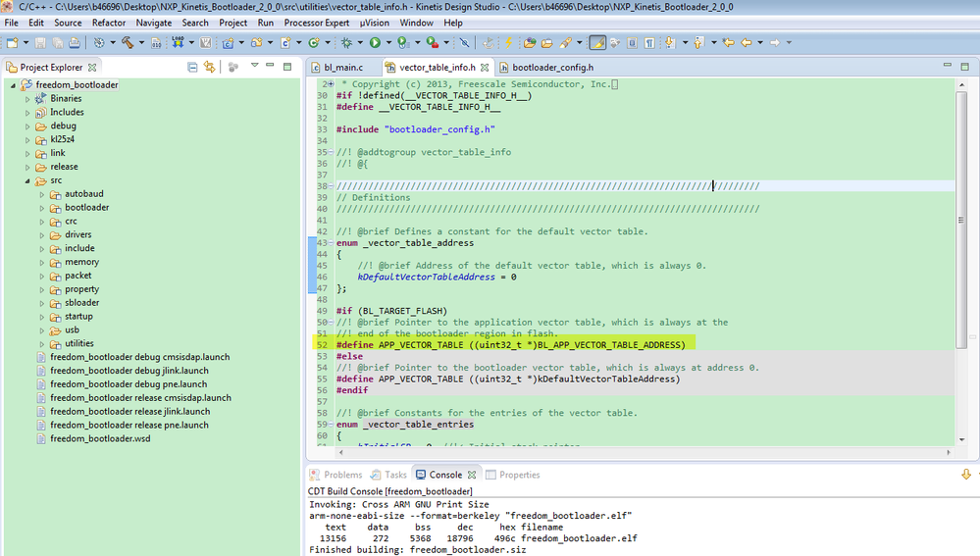Click the Save icon in toolbar
Screen dimensions: 980x556
[40, 42]
